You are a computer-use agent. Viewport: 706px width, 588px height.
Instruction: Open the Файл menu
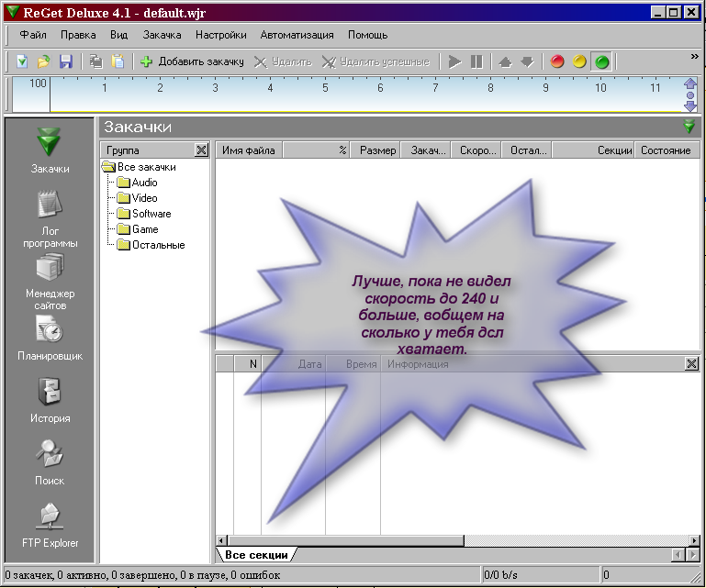[33, 35]
